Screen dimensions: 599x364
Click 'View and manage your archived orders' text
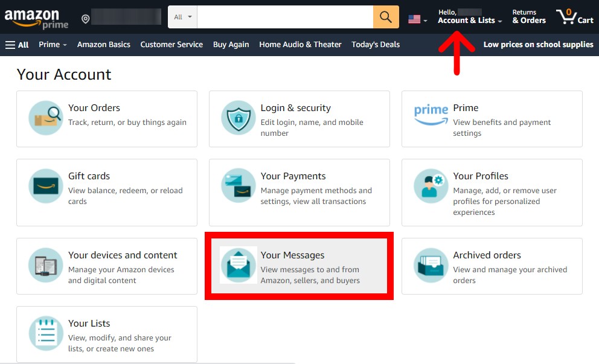pos(510,275)
